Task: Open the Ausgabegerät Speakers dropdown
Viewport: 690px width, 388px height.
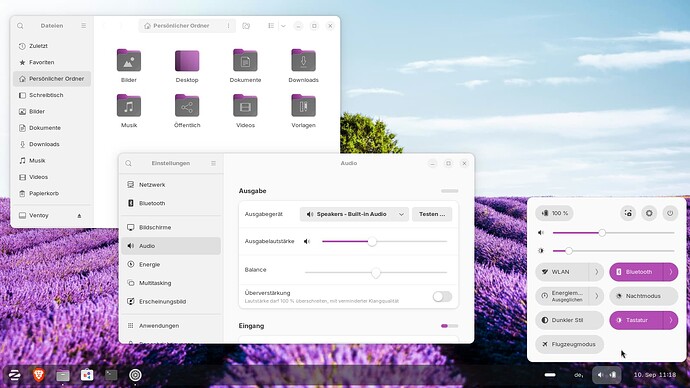Action: [x=354, y=214]
